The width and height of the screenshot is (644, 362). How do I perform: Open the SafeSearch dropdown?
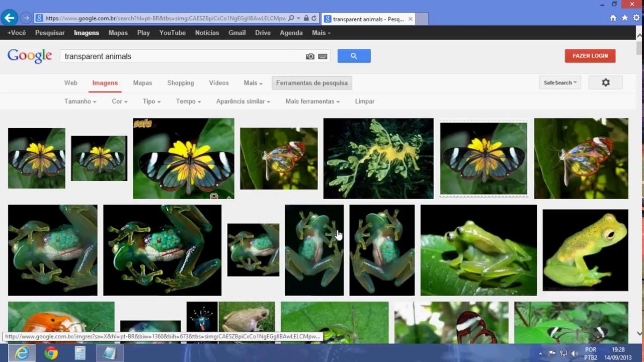[x=559, y=82]
